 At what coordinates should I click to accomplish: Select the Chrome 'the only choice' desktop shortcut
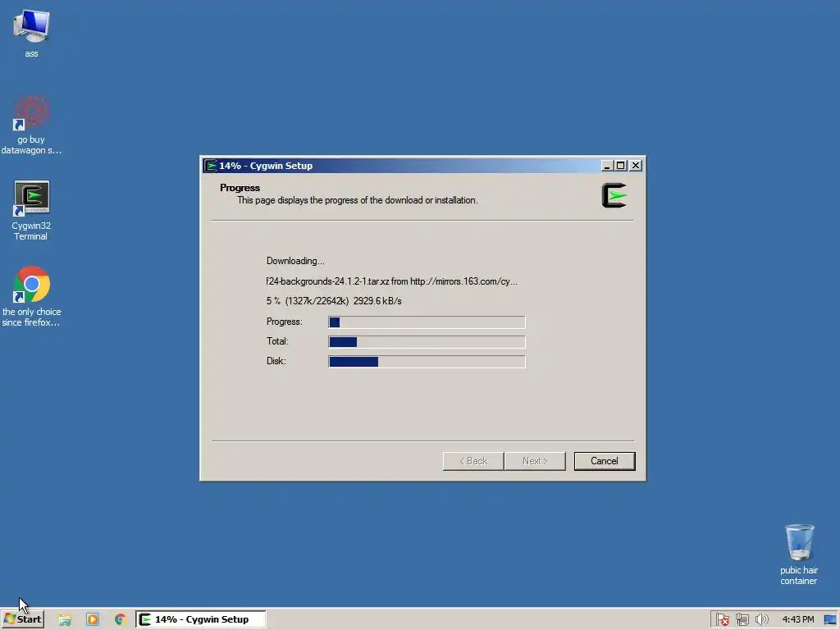31,296
